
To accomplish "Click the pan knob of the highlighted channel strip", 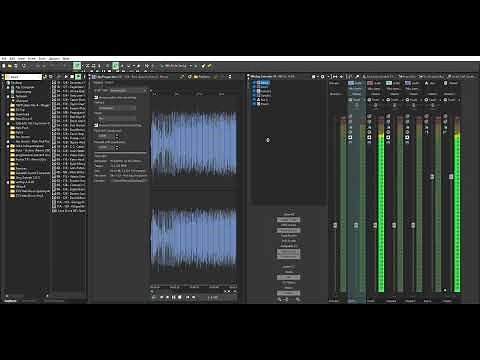I will [x=356, y=106].
